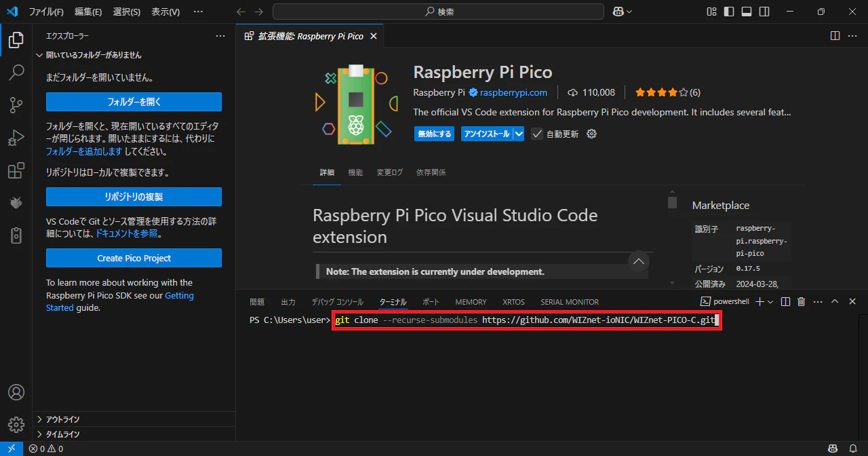
Task: Switch to the Output panel tab
Action: [x=288, y=302]
